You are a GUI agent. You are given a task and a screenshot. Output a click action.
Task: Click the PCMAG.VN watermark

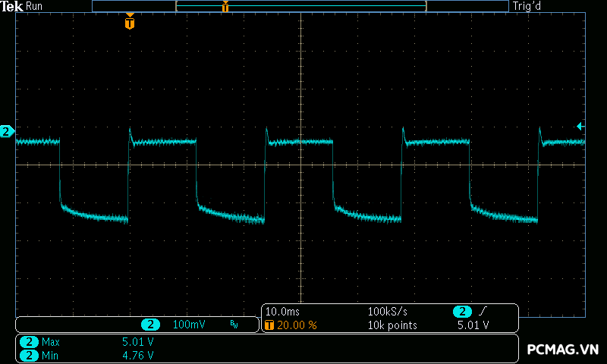(563, 349)
